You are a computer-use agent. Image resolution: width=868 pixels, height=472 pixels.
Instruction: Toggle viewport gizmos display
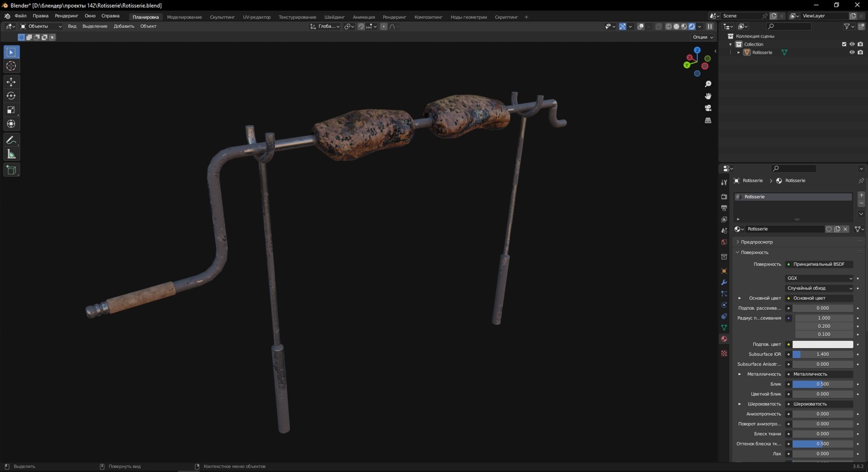(x=623, y=27)
